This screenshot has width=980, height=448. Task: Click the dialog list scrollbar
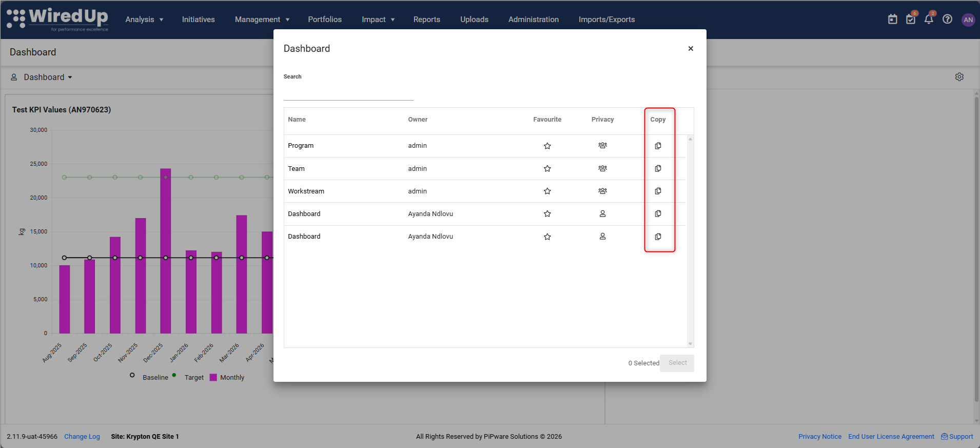(x=690, y=241)
